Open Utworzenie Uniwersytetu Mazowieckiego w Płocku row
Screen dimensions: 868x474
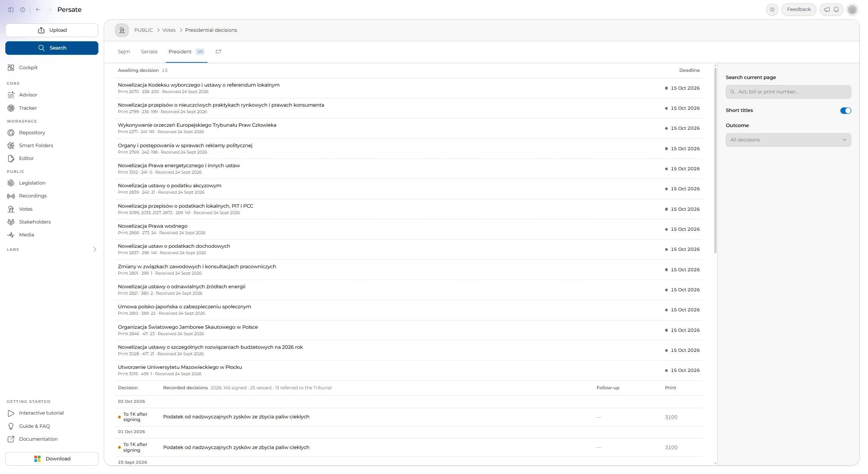[408, 370]
